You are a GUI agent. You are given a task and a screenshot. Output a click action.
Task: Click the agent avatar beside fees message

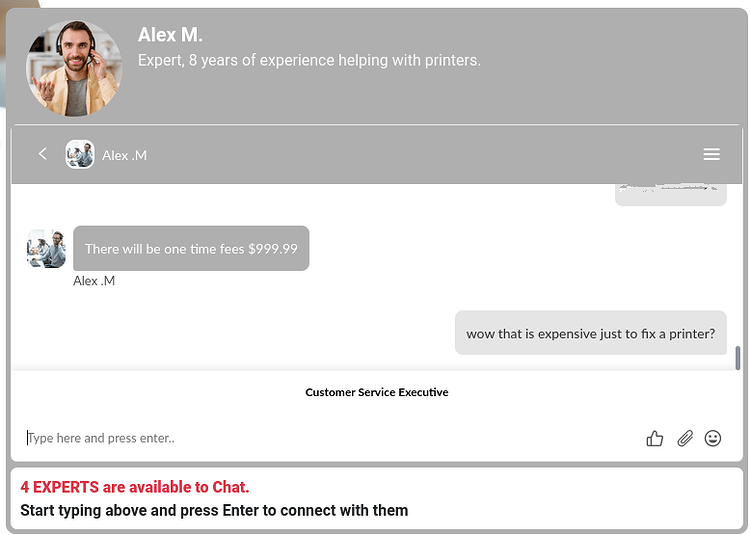[x=46, y=249]
